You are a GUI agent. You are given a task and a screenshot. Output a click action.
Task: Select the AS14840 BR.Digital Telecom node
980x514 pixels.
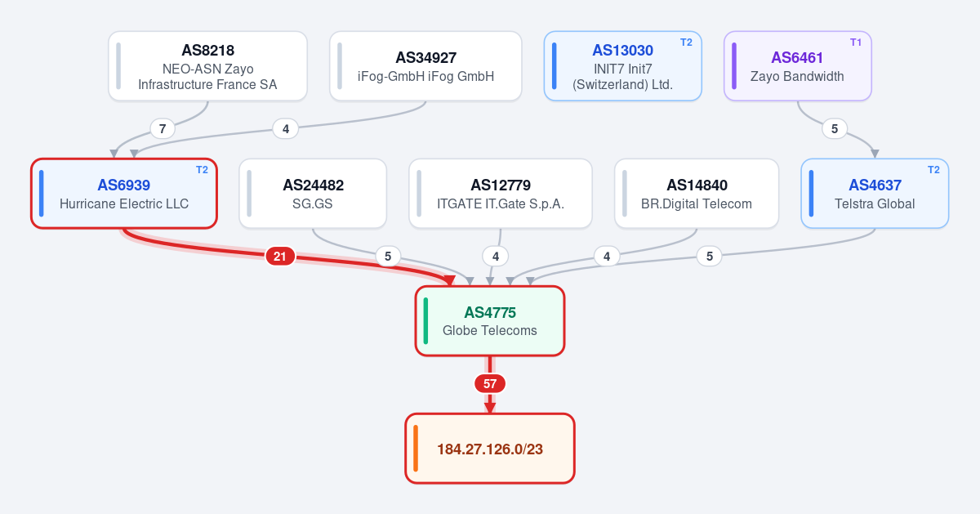697,194
